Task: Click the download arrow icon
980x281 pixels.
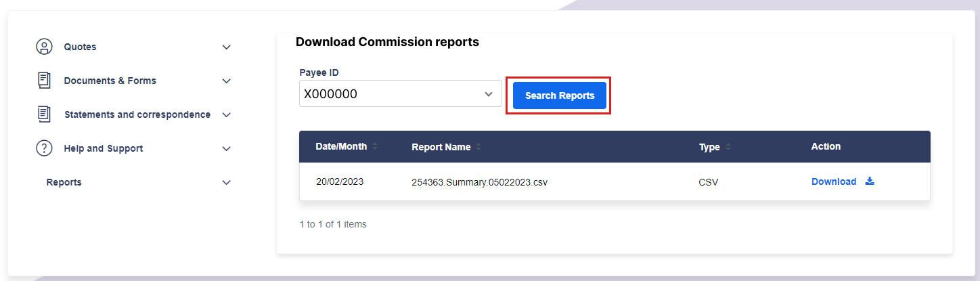Action: coord(870,181)
